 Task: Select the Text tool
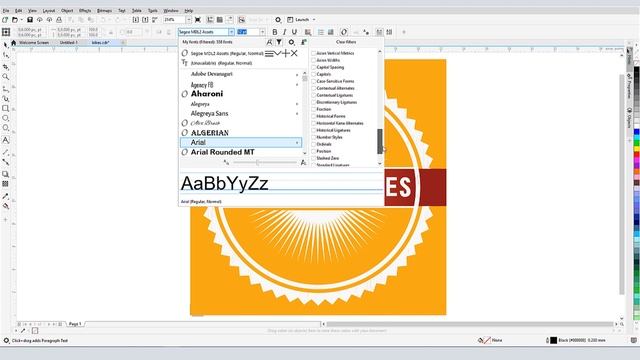point(5,140)
